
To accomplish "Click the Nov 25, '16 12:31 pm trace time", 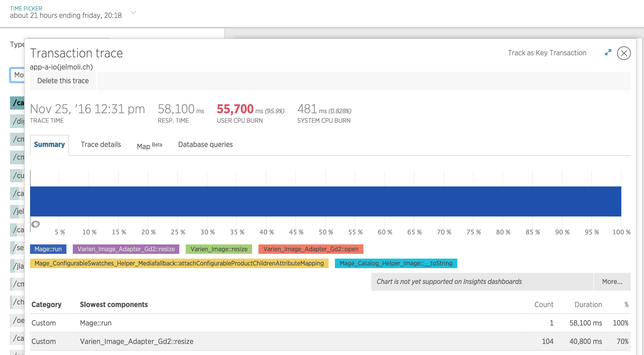I will [88, 109].
